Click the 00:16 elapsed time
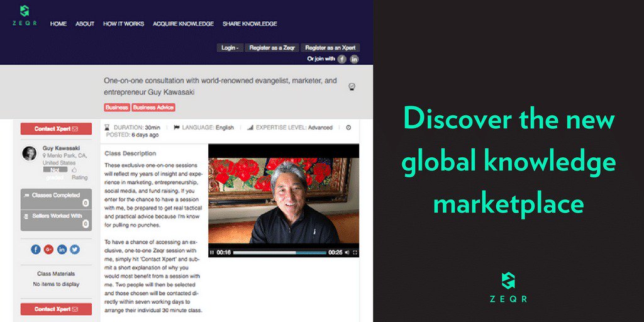Screen dimensions: 644x322 pyautogui.click(x=223, y=253)
